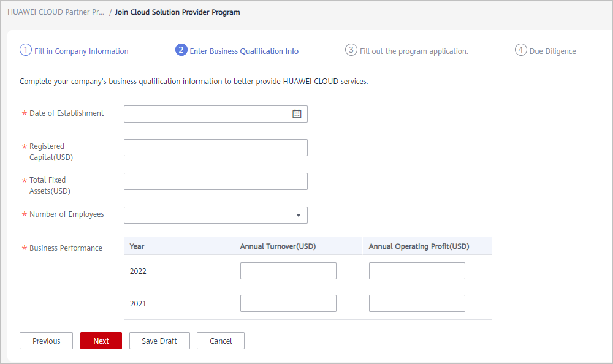This screenshot has height=364, width=613.
Task: Click 2022 Annual Turnover input
Action: (x=288, y=271)
